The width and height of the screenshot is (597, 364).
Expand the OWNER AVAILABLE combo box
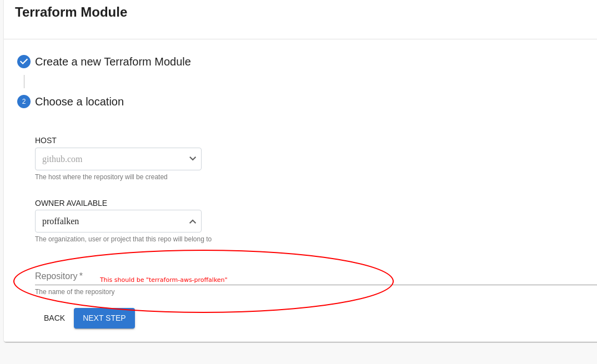point(118,221)
